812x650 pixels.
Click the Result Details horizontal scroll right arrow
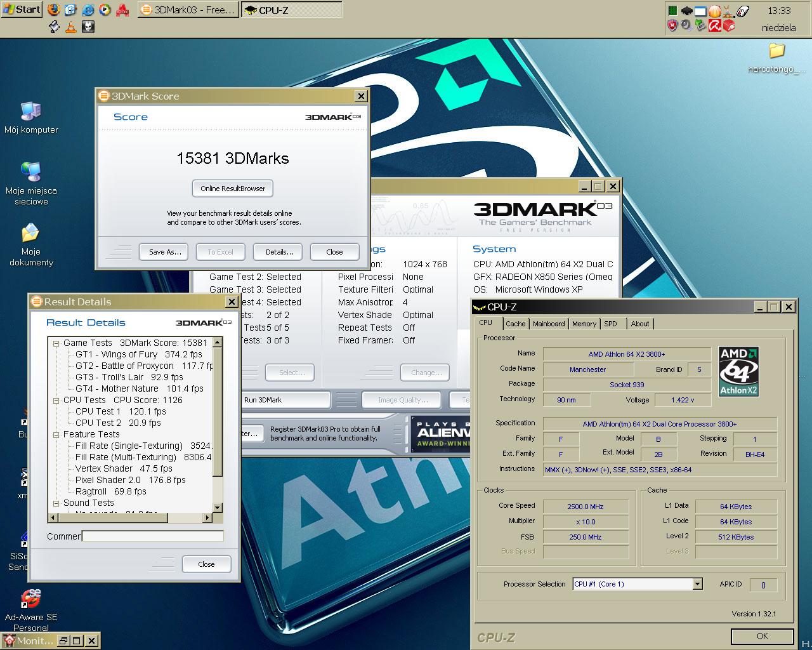pyautogui.click(x=207, y=517)
